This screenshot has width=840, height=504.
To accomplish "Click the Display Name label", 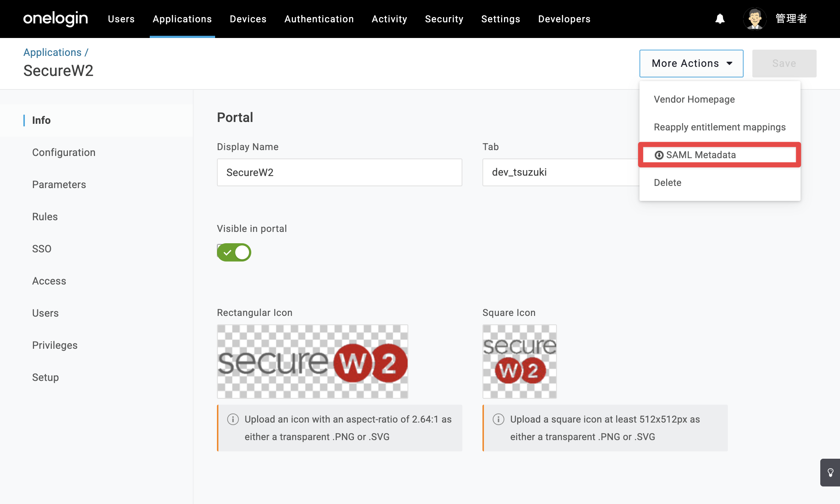I will click(248, 147).
